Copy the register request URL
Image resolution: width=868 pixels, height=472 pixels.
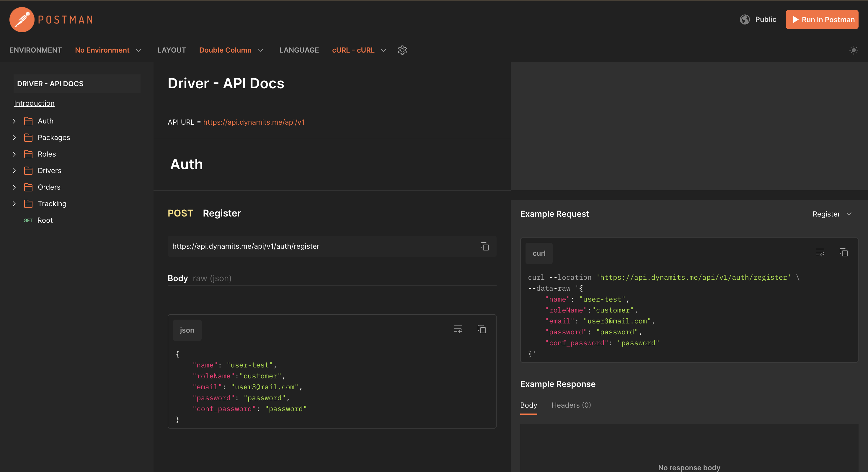tap(484, 246)
